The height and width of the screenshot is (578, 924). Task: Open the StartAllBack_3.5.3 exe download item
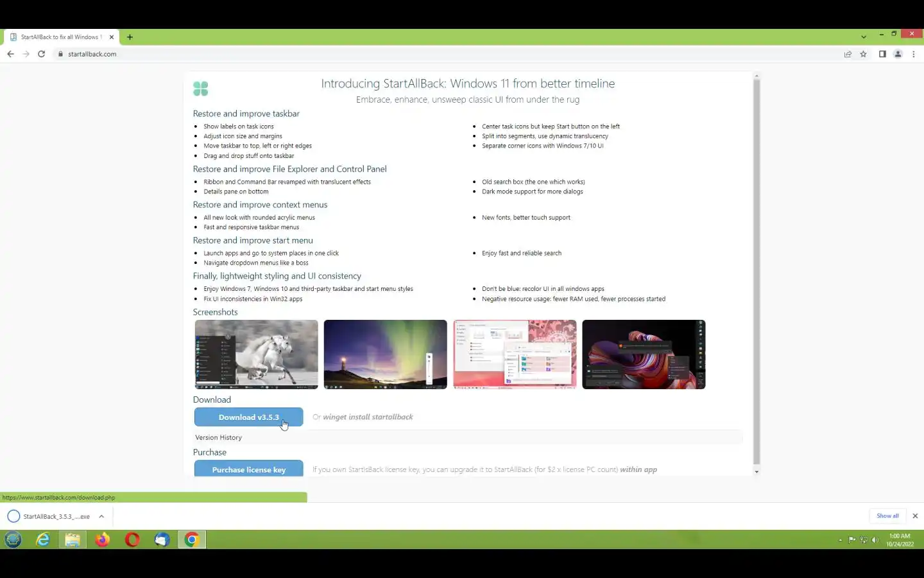tap(51, 516)
